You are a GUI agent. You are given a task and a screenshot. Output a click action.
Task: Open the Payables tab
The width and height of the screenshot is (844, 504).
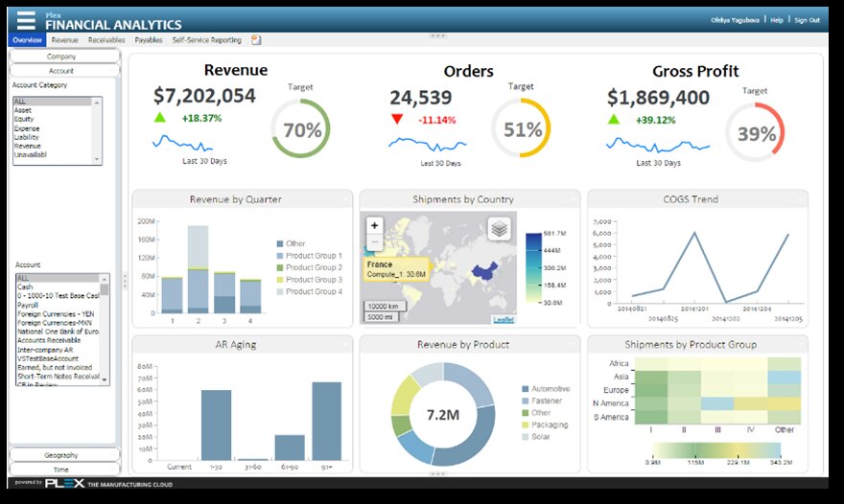(x=148, y=40)
